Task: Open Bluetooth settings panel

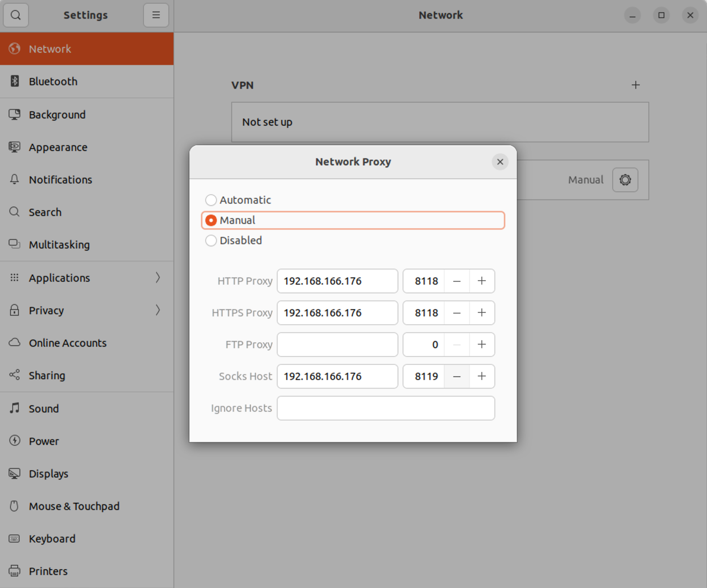Action: point(87,82)
